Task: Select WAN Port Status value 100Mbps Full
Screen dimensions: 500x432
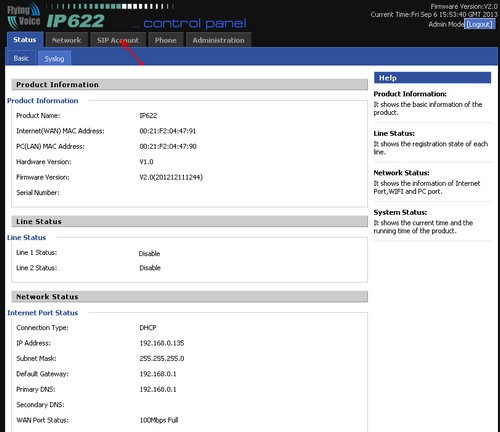Action: (x=159, y=420)
